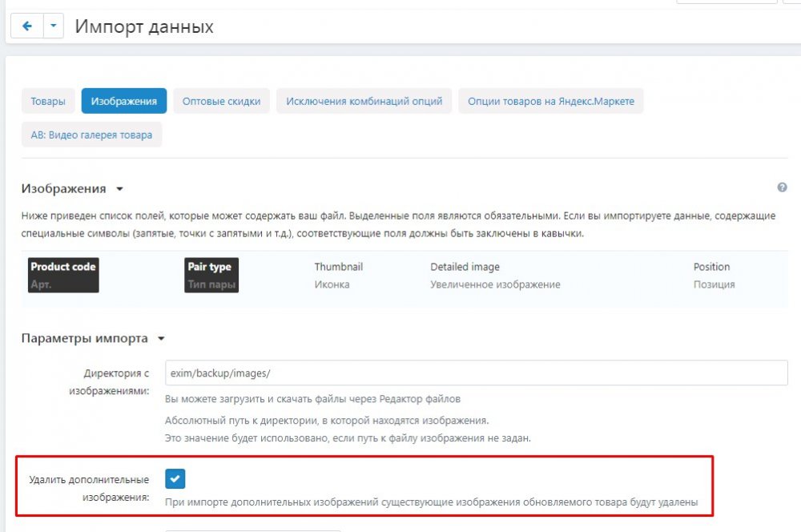Click the Директория с изображениями input field

(476, 373)
